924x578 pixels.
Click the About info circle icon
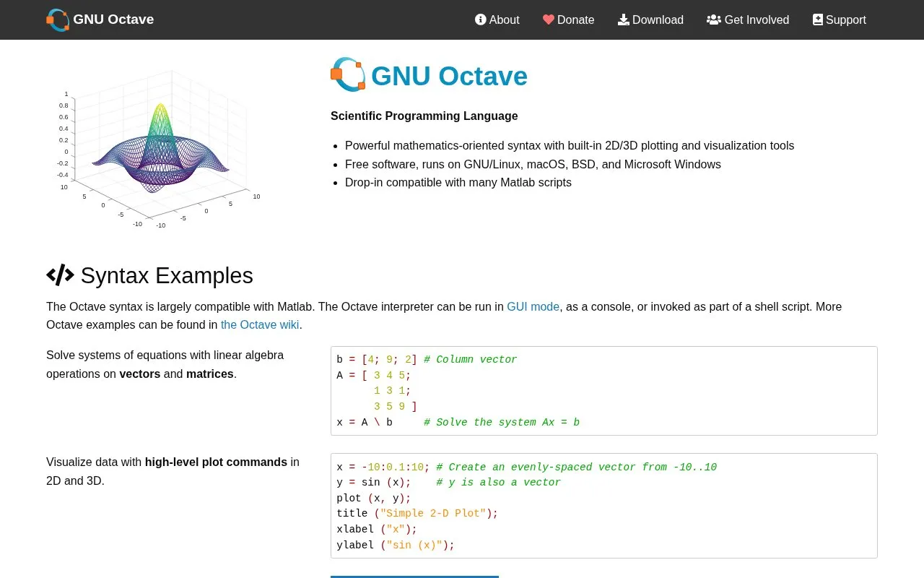(481, 20)
